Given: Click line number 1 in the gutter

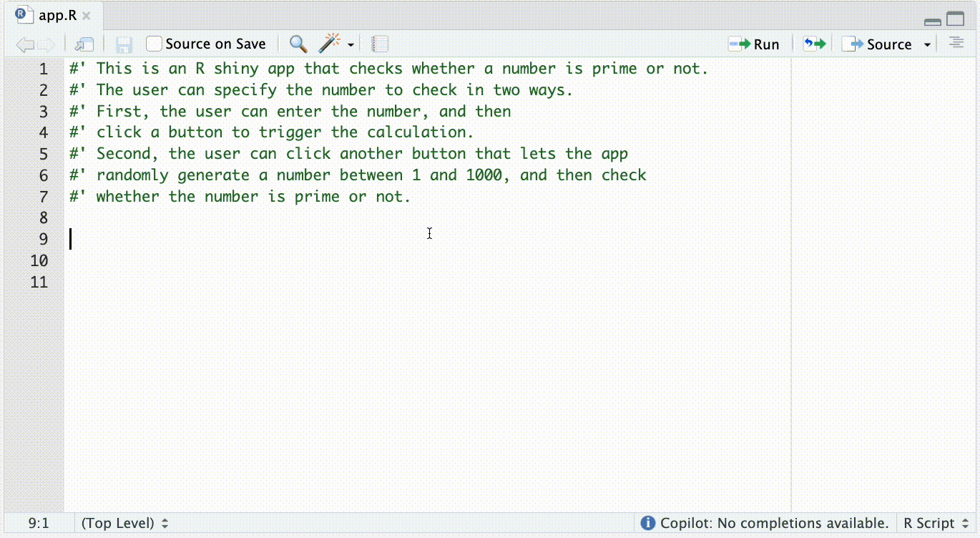Looking at the screenshot, I should click(x=44, y=69).
